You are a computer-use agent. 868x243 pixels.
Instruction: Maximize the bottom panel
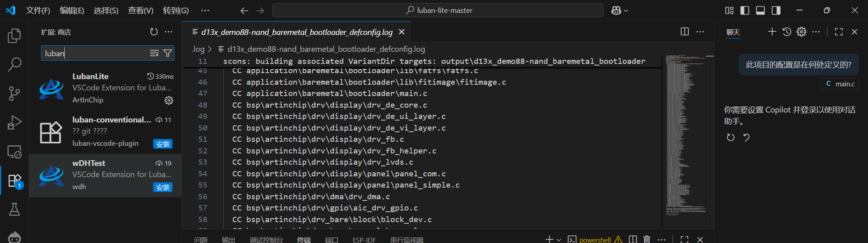pyautogui.click(x=684, y=239)
